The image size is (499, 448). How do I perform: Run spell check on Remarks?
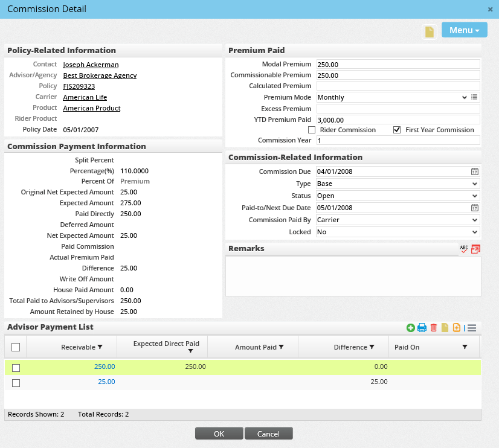pos(464,249)
